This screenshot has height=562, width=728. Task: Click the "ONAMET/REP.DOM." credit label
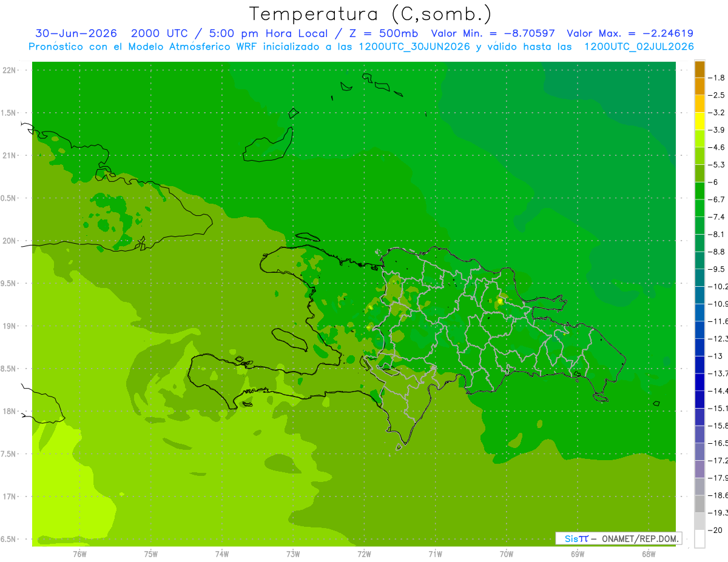(639, 538)
